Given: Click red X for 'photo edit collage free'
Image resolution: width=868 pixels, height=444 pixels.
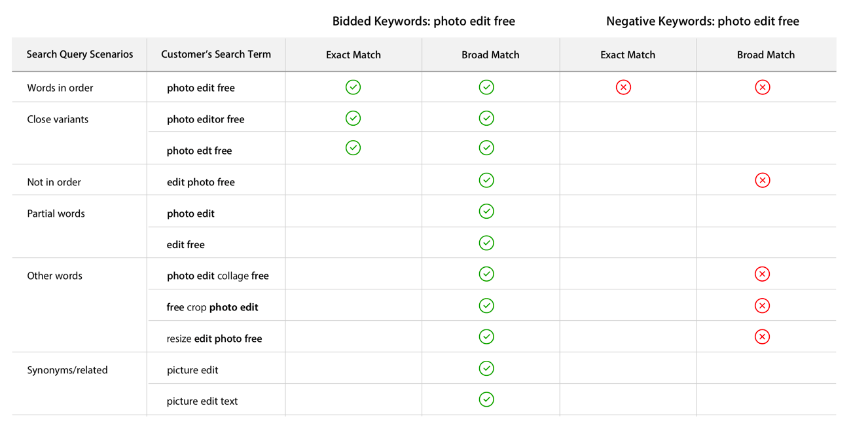Looking at the screenshot, I should (x=762, y=274).
